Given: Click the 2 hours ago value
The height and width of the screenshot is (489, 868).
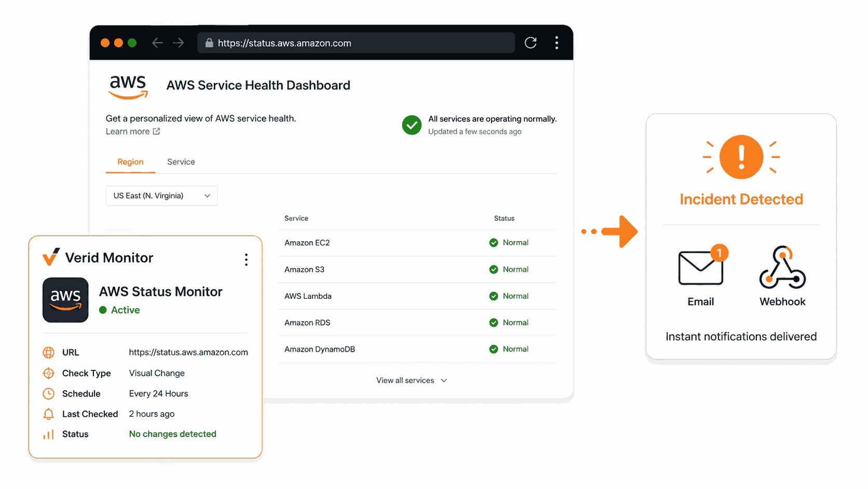Looking at the screenshot, I should (152, 414).
